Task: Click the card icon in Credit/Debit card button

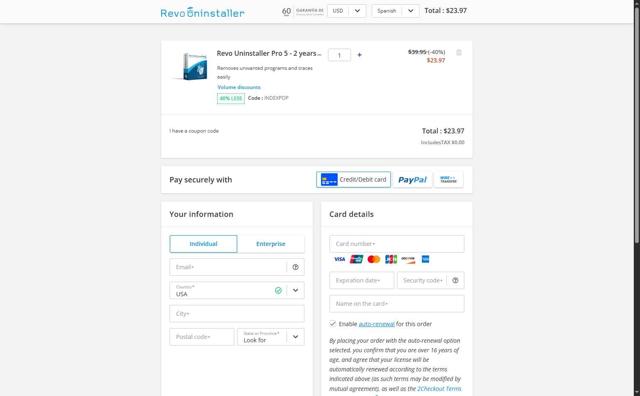Action: point(329,180)
